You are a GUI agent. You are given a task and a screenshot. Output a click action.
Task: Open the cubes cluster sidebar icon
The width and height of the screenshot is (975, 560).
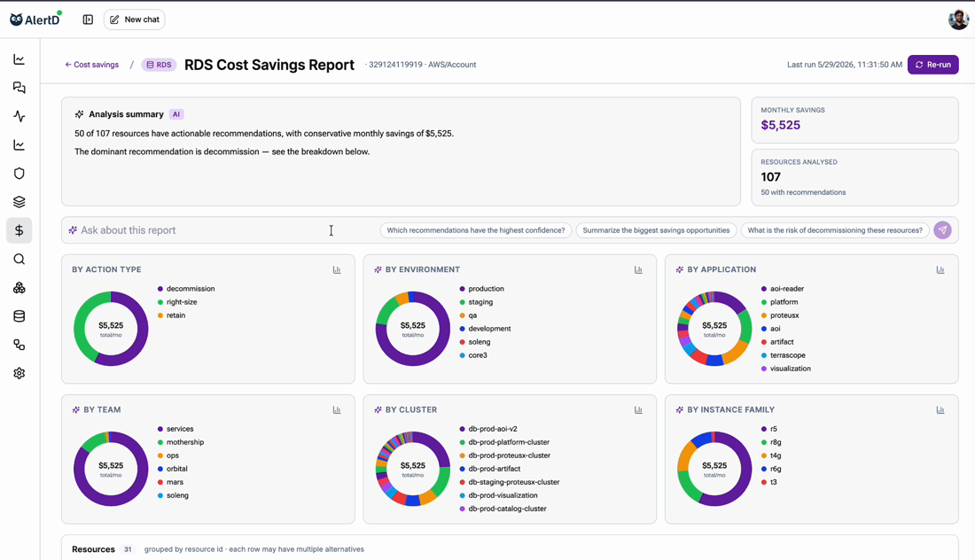point(19,288)
